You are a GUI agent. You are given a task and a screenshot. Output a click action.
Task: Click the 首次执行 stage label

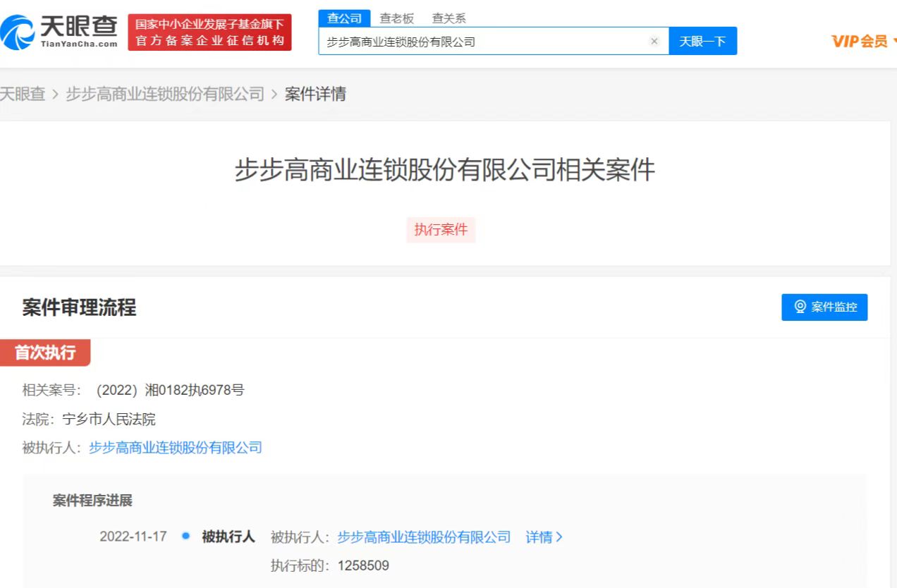click(45, 353)
